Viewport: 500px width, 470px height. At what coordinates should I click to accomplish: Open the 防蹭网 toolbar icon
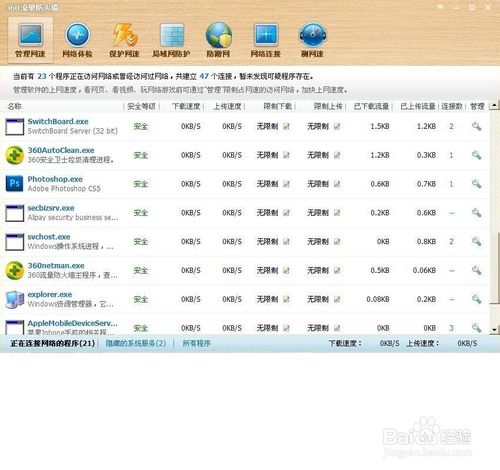tap(218, 40)
